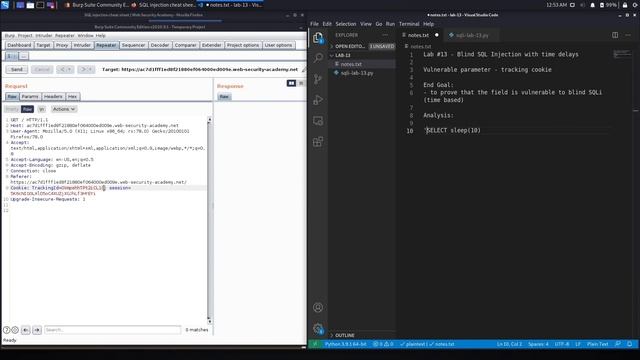Switch to request Headers tab
The image size is (640, 360).
coord(53,97)
